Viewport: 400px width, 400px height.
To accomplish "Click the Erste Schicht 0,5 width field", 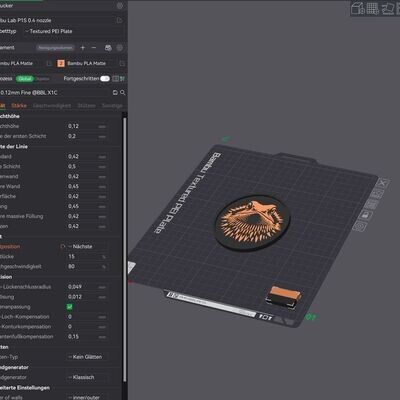I will pyautogui.click(x=87, y=166).
